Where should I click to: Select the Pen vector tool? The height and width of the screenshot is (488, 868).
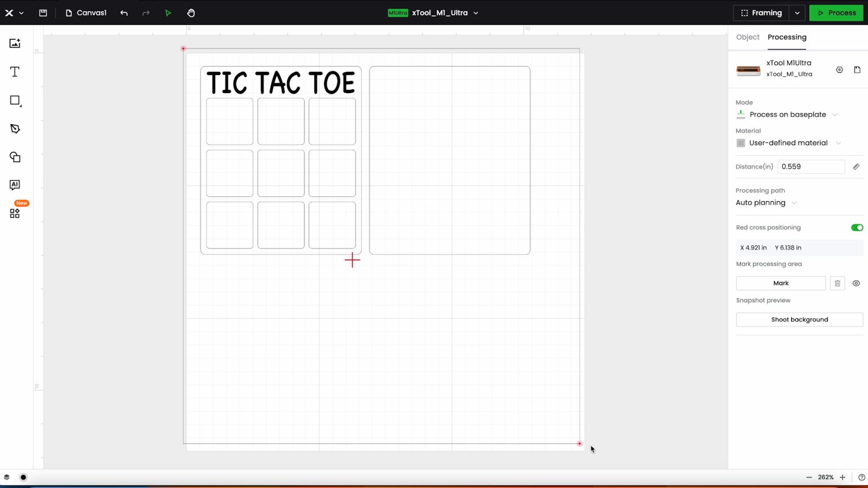tap(15, 129)
